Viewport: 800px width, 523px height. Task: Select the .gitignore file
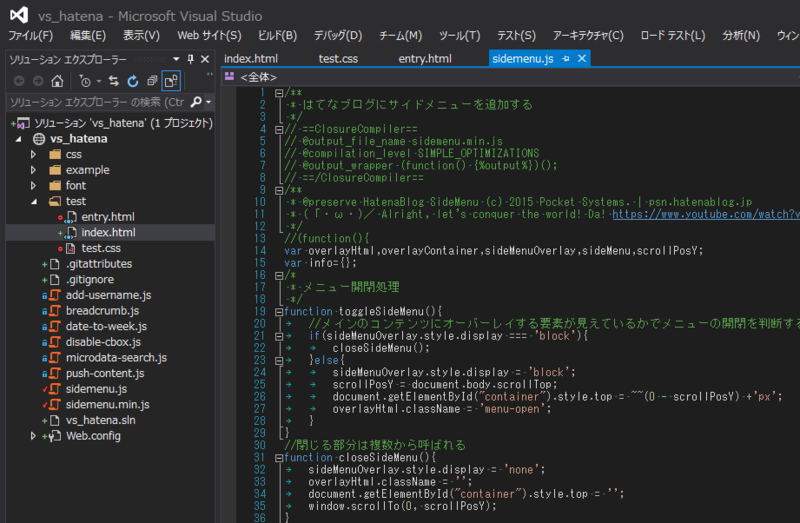(90, 280)
